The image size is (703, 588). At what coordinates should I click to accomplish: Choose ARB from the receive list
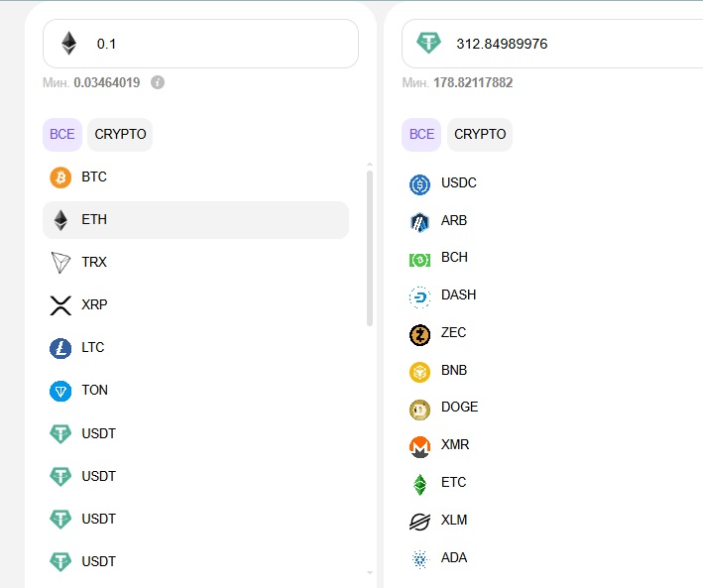[453, 220]
